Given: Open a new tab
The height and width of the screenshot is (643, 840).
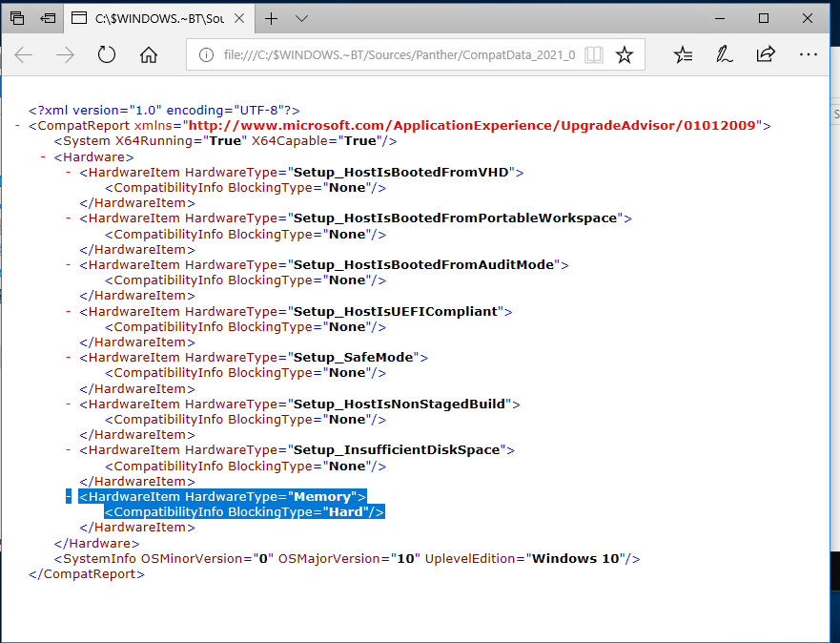Looking at the screenshot, I should [272, 19].
